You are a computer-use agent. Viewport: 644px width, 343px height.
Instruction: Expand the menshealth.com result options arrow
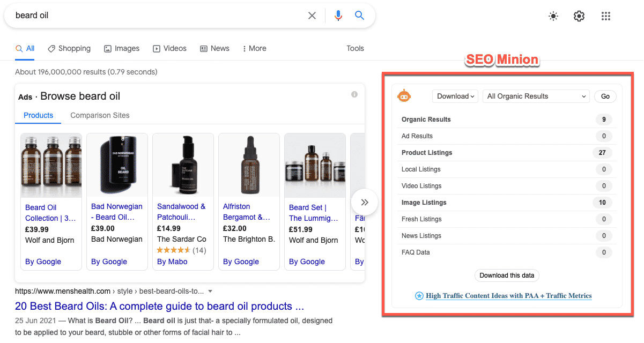pos(210,292)
